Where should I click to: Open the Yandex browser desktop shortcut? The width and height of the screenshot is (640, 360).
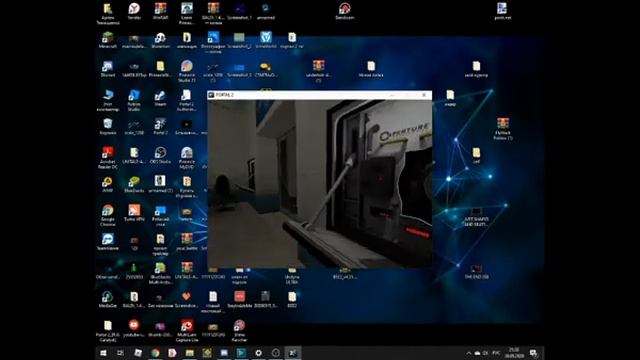(x=134, y=11)
